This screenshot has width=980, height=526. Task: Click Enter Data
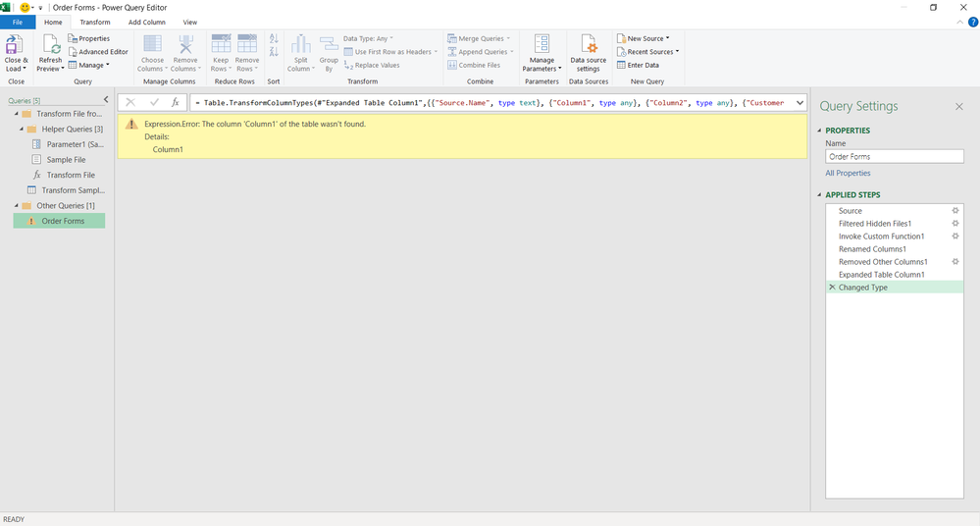(x=638, y=65)
